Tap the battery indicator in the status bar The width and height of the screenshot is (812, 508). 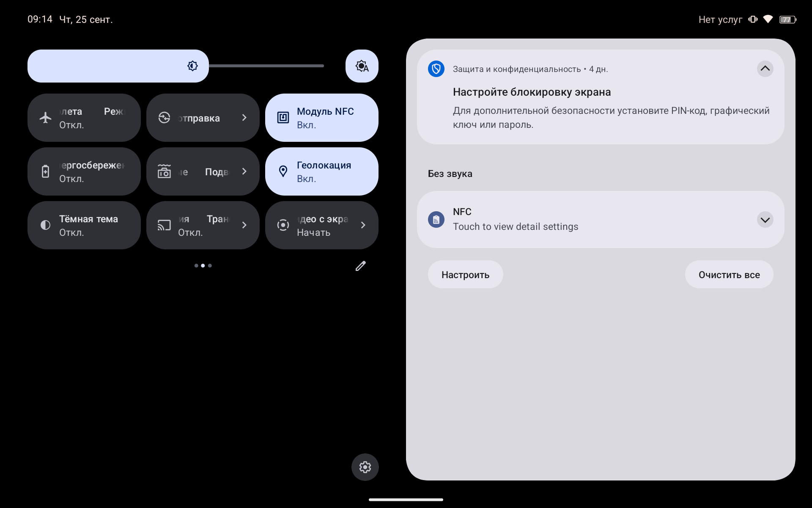click(x=787, y=19)
